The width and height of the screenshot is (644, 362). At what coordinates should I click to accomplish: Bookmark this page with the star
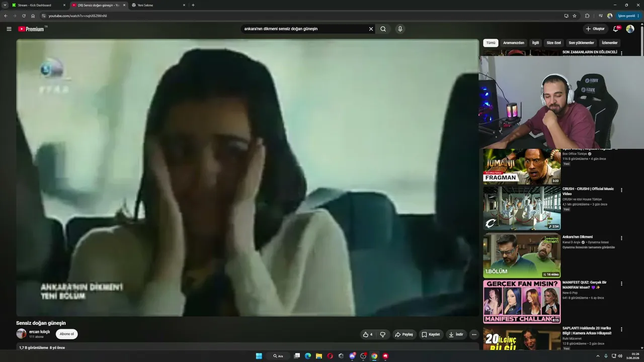575,16
